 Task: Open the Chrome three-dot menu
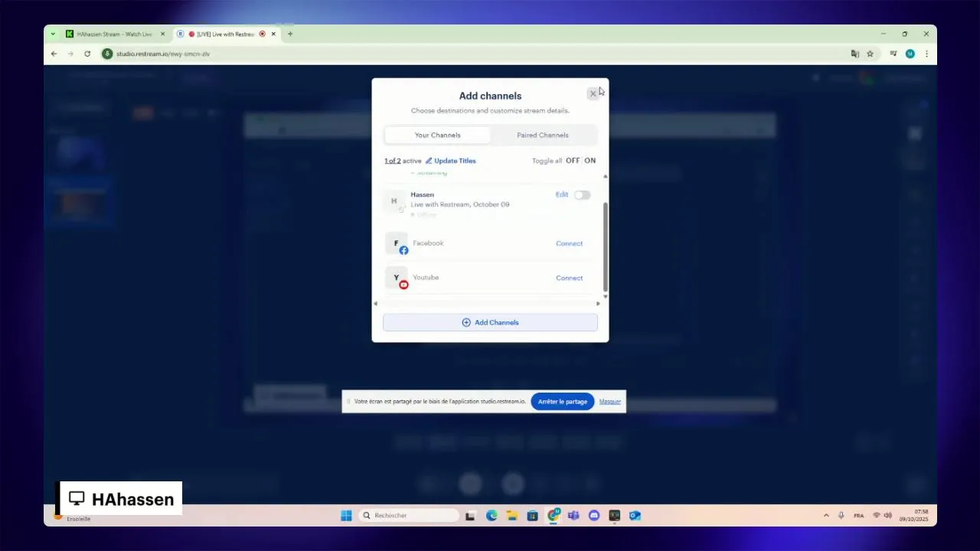[926, 54]
